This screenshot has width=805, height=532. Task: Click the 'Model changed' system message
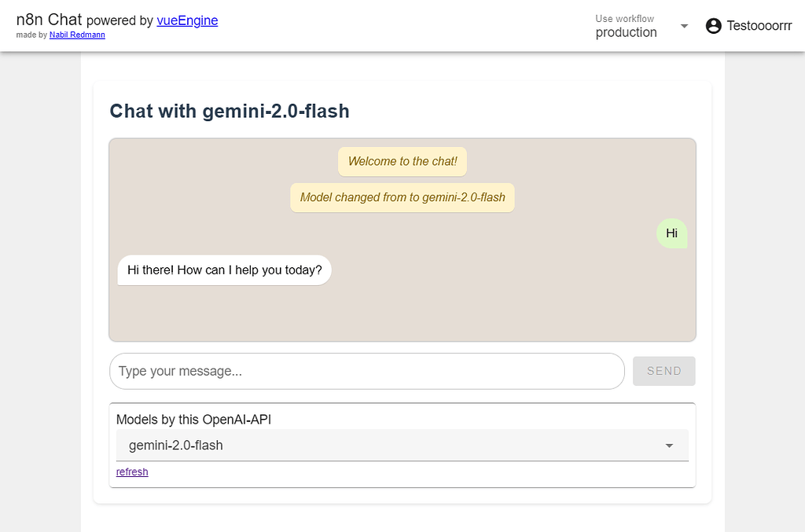click(402, 197)
